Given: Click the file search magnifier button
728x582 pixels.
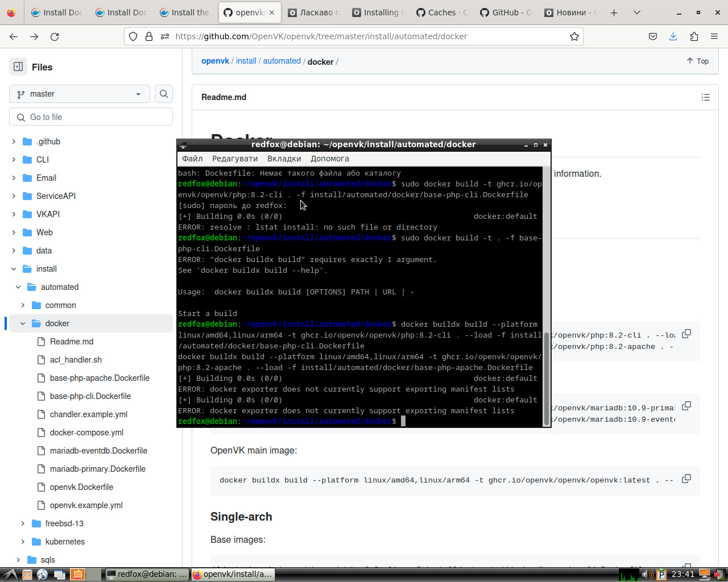Looking at the screenshot, I should pyautogui.click(x=164, y=94).
